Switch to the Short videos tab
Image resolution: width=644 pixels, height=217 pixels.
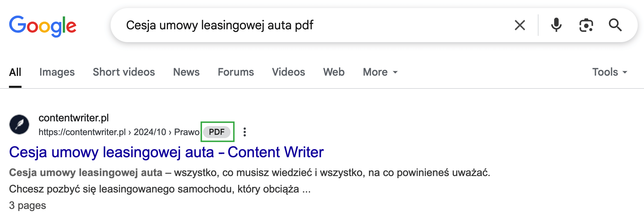click(x=124, y=72)
